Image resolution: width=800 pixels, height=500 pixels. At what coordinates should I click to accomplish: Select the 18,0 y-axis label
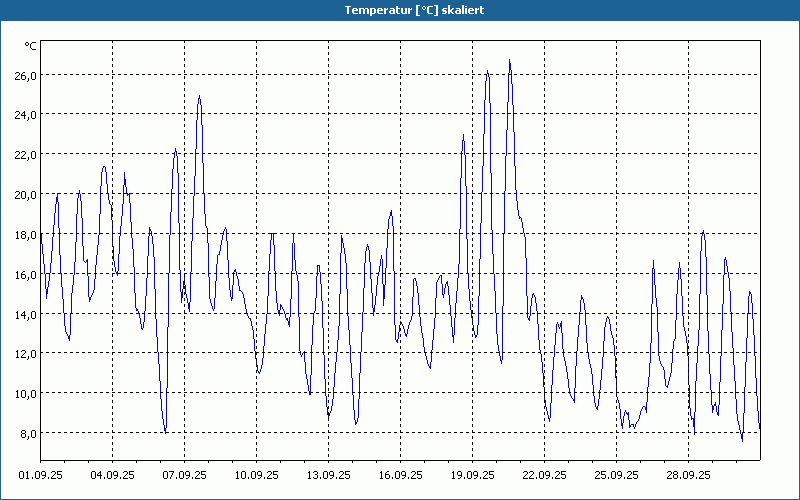tap(25, 235)
